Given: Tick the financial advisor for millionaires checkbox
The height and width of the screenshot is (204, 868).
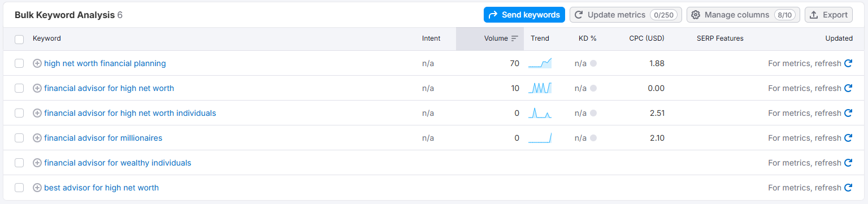Looking at the screenshot, I should (x=19, y=138).
